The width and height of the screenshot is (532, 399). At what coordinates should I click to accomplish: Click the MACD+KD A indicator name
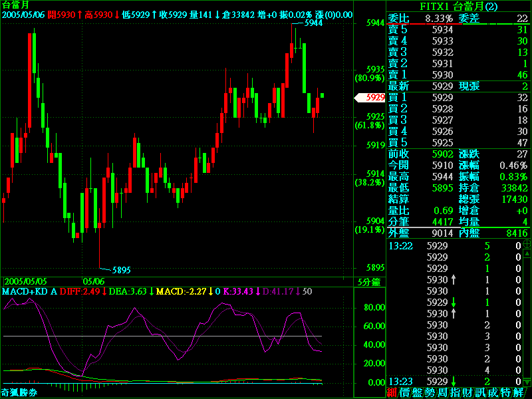29,291
